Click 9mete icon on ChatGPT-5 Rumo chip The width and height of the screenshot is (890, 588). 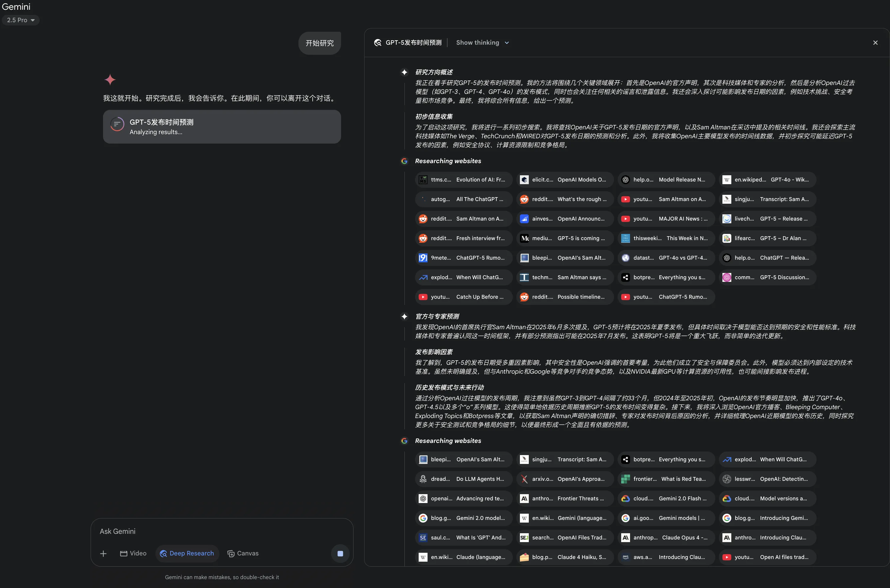tap(423, 258)
